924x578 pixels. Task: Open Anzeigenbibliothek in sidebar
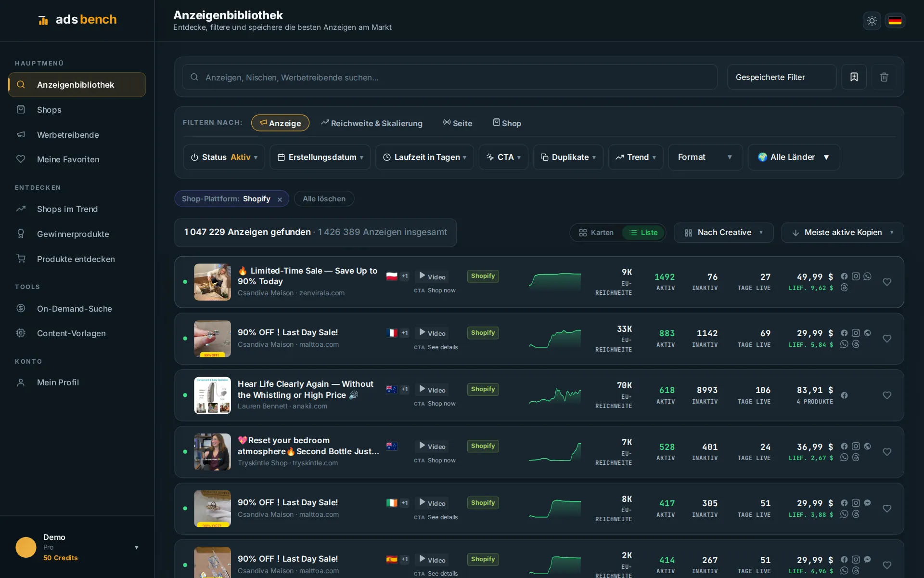77,85
